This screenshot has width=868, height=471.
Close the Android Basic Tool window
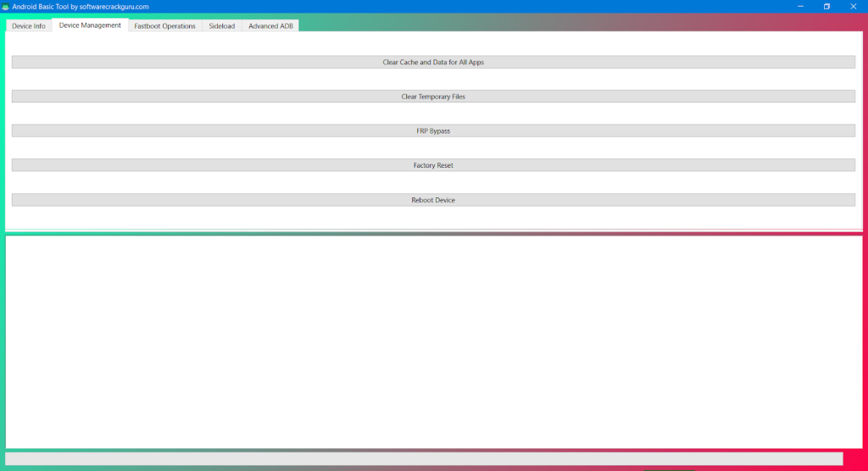(853, 7)
